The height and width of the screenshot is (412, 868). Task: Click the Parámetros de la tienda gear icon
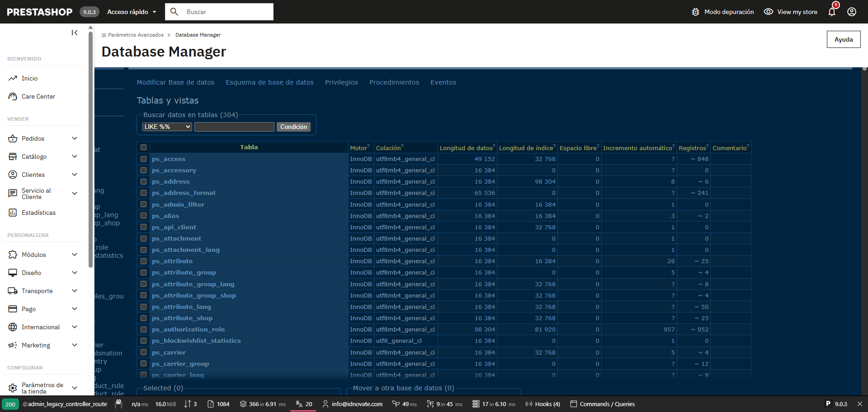pyautogui.click(x=13, y=388)
